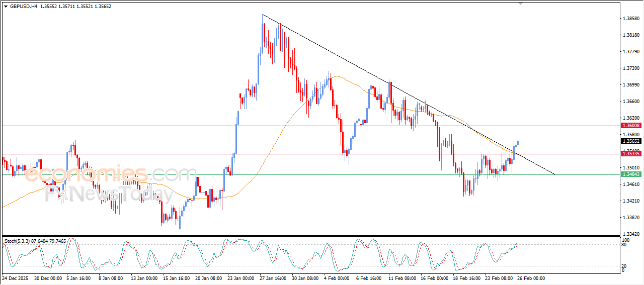Image resolution: width=644 pixels, height=285 pixels.
Task: Click the 1.37790 price axis label
Action: (x=631, y=52)
